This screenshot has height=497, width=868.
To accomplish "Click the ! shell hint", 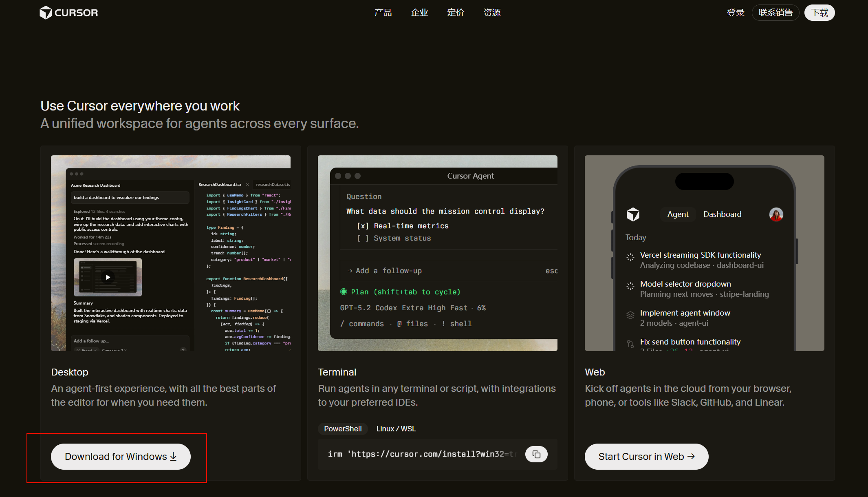I will pos(457,324).
